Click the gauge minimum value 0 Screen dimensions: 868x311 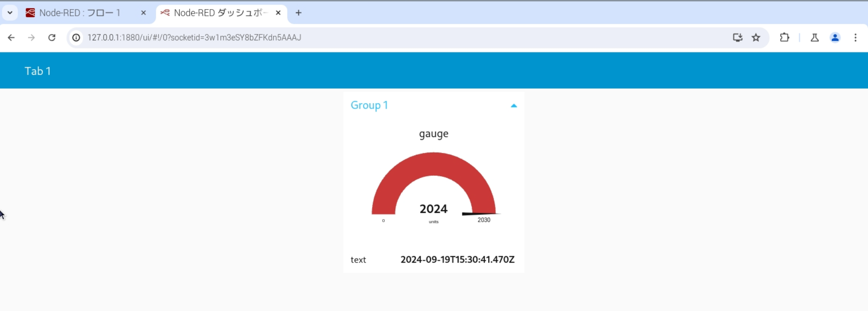384,221
